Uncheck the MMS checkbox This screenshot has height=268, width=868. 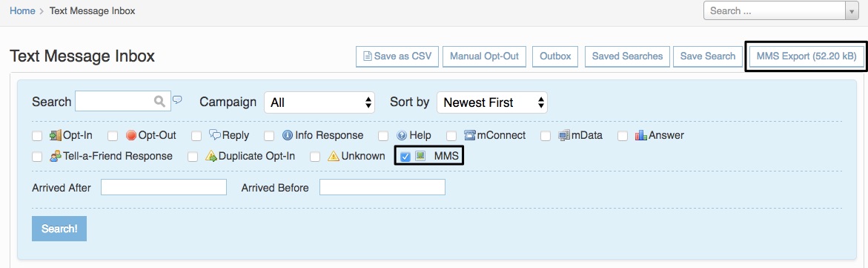pos(405,157)
